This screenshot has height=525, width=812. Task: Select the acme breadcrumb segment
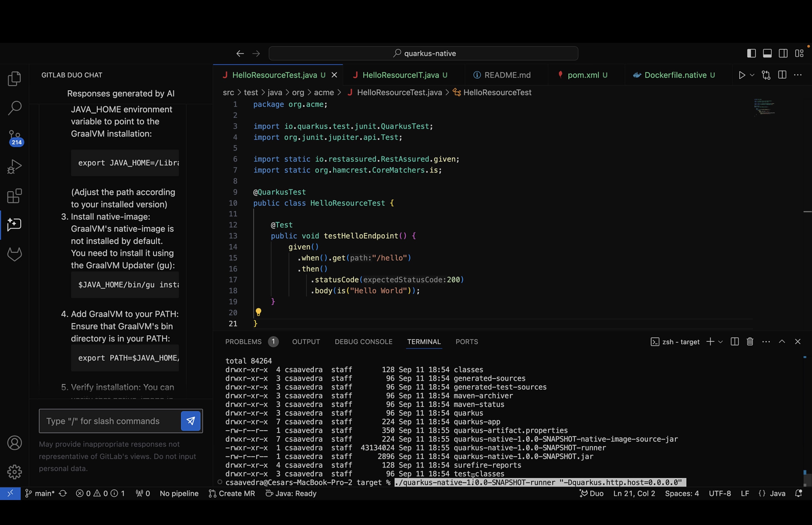(x=324, y=92)
